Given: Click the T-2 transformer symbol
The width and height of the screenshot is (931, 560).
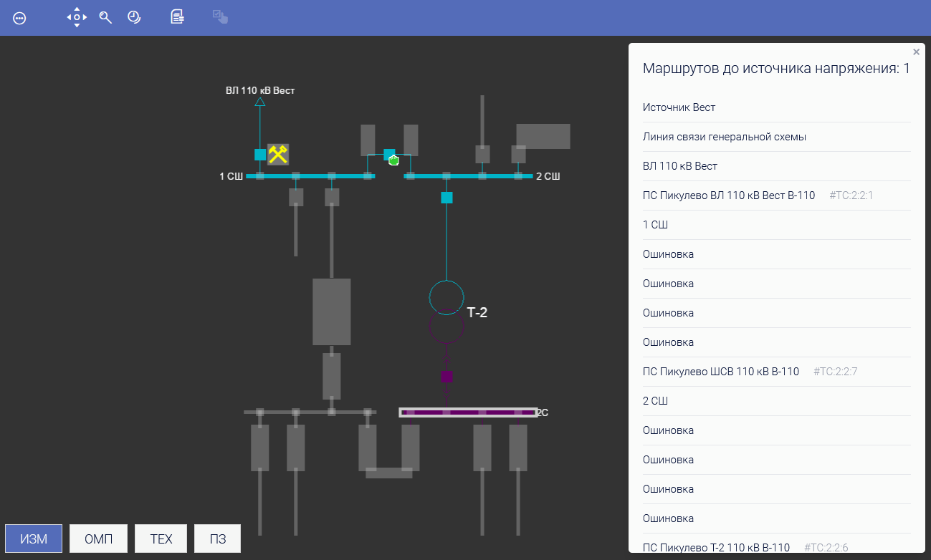Looking at the screenshot, I should [x=447, y=311].
